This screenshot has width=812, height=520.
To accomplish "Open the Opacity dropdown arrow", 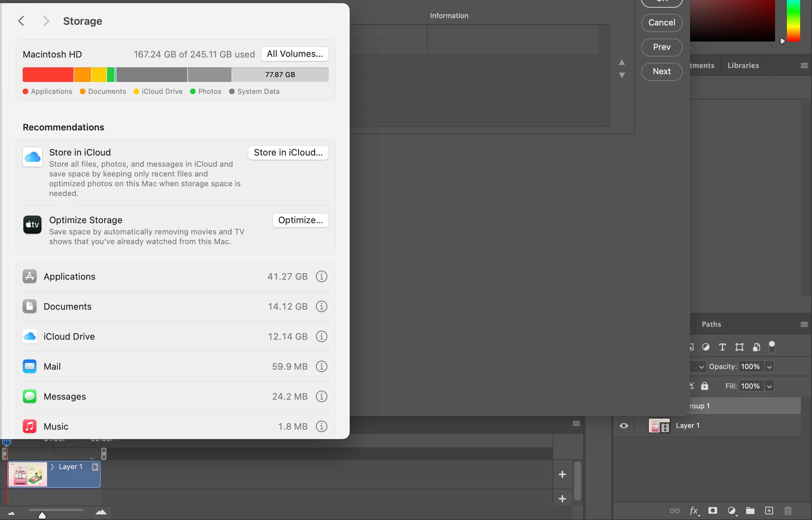I will 769,367.
